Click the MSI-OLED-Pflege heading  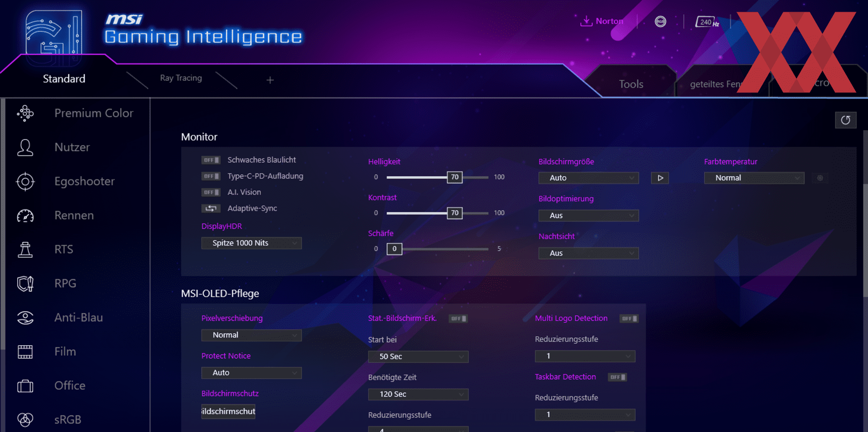[x=220, y=294]
